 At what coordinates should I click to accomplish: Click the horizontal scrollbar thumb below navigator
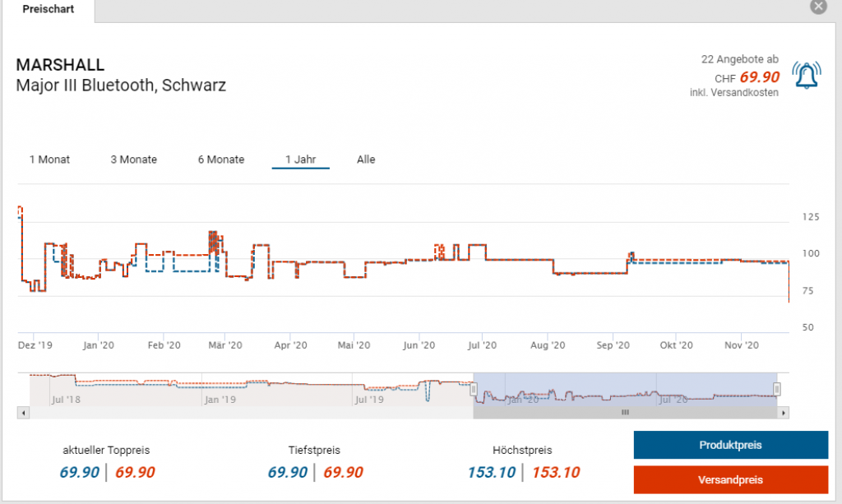625,413
